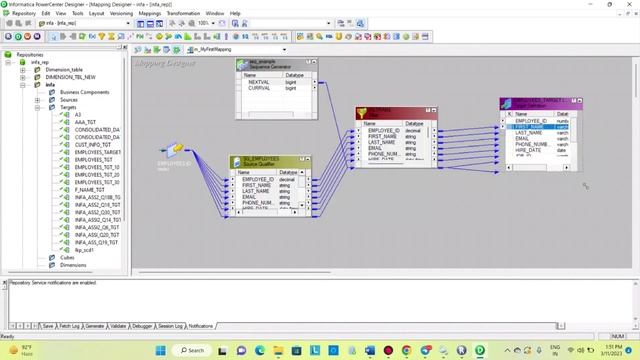Switch to the Session Log tab
The image size is (640, 360).
click(170, 326)
